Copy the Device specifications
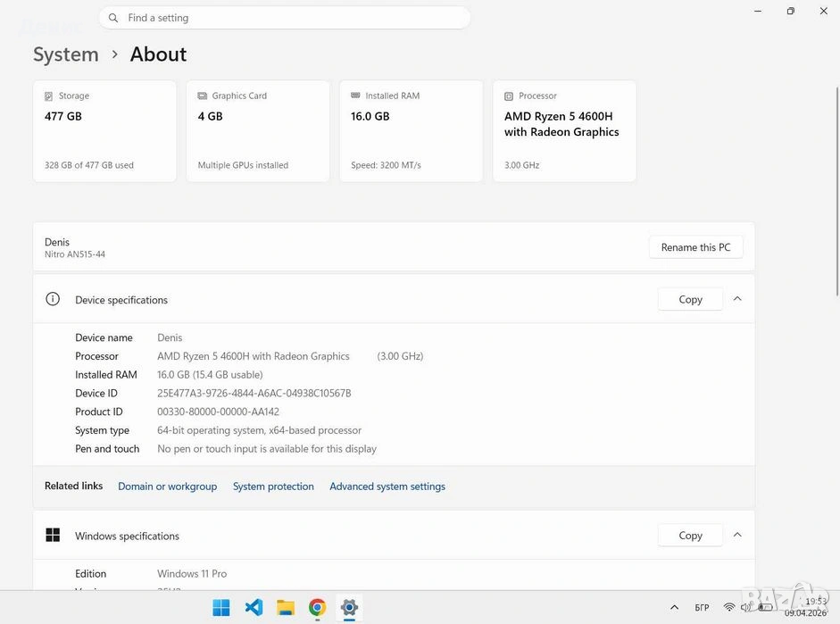This screenshot has height=624, width=840. [x=690, y=300]
